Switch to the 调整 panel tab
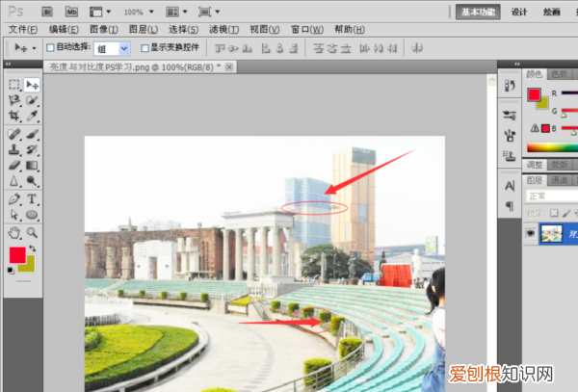578x392 pixels. pos(536,166)
